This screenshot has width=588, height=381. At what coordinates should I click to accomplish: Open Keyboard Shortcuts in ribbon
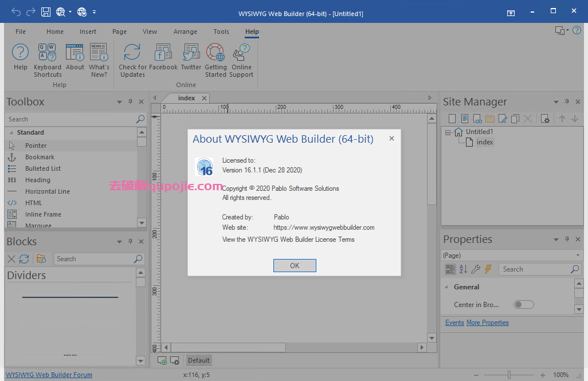click(47, 60)
